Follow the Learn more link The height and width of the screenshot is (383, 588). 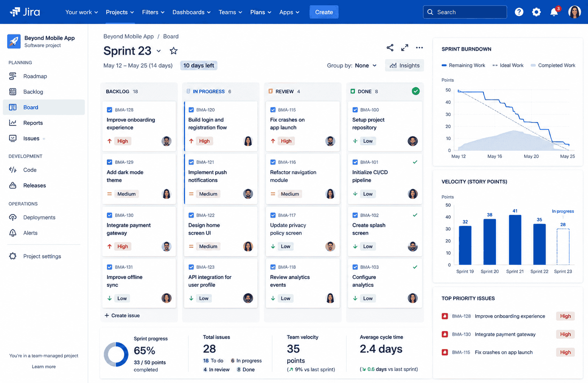click(44, 366)
